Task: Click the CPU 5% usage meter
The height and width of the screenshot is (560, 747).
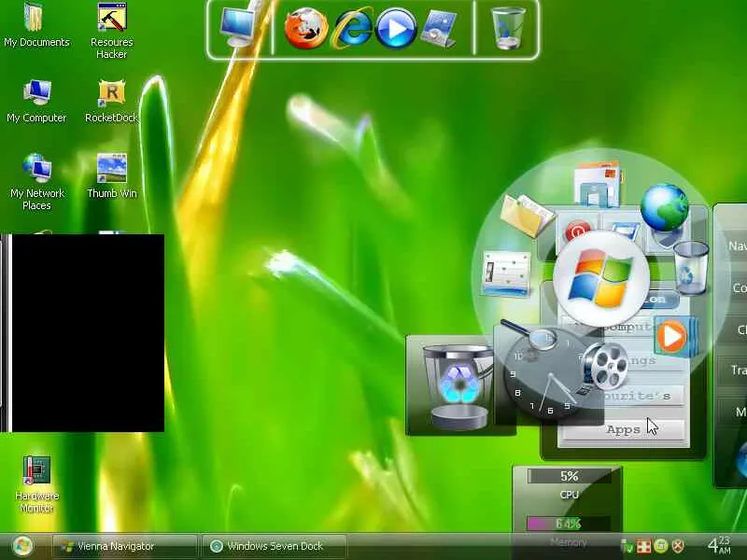Action: coord(569,476)
